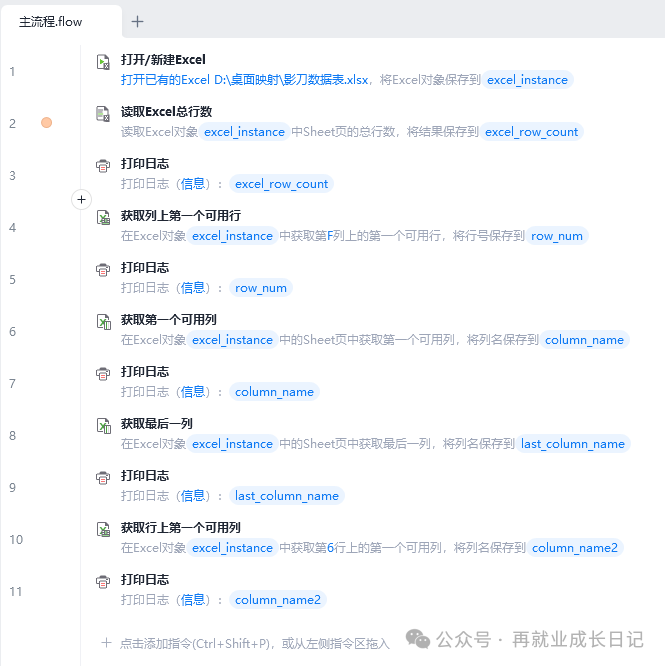Select the 打开/新建Excel step title
The image size is (665, 666).
pyautogui.click(x=163, y=60)
